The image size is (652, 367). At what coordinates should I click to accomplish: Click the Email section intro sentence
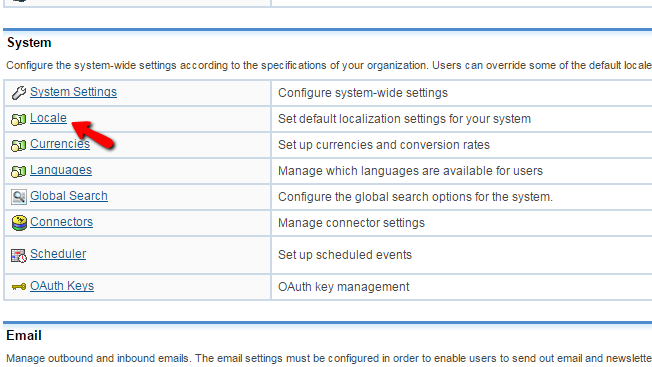pos(329,358)
